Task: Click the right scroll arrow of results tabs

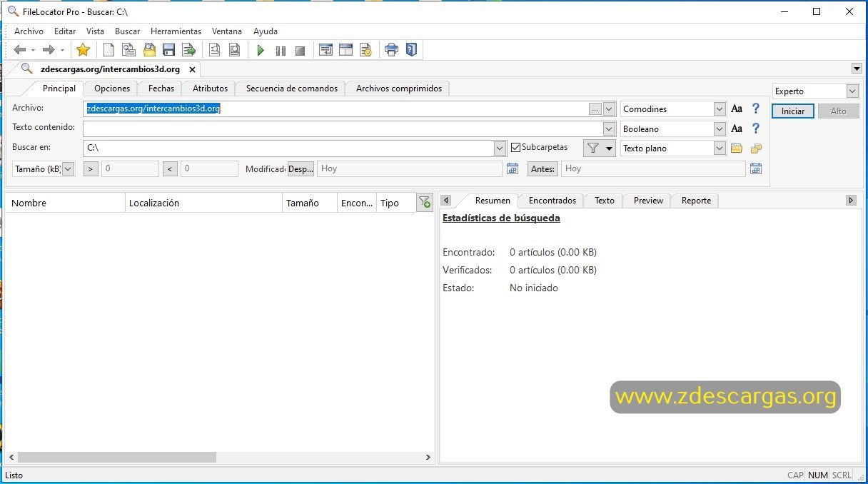Action: [x=851, y=201]
